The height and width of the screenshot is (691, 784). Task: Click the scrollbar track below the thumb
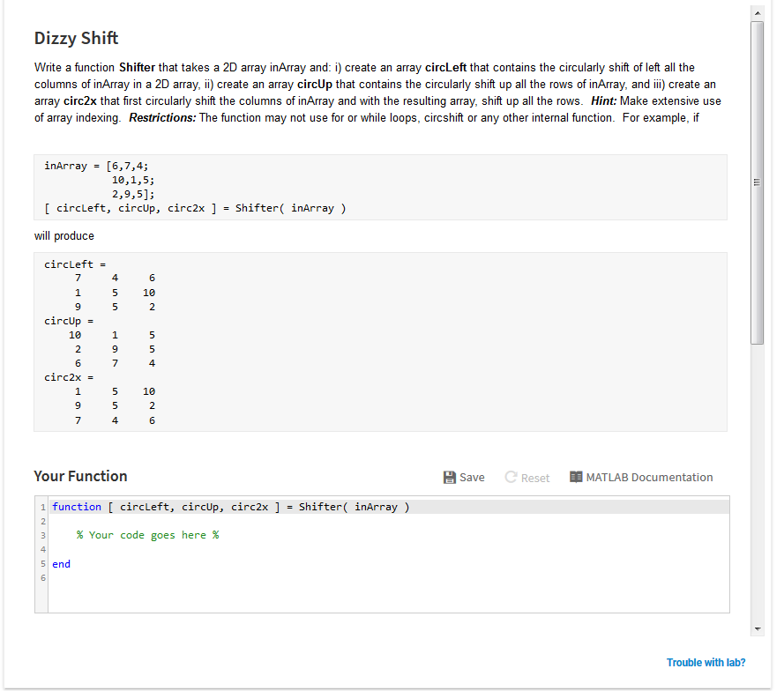757,485
